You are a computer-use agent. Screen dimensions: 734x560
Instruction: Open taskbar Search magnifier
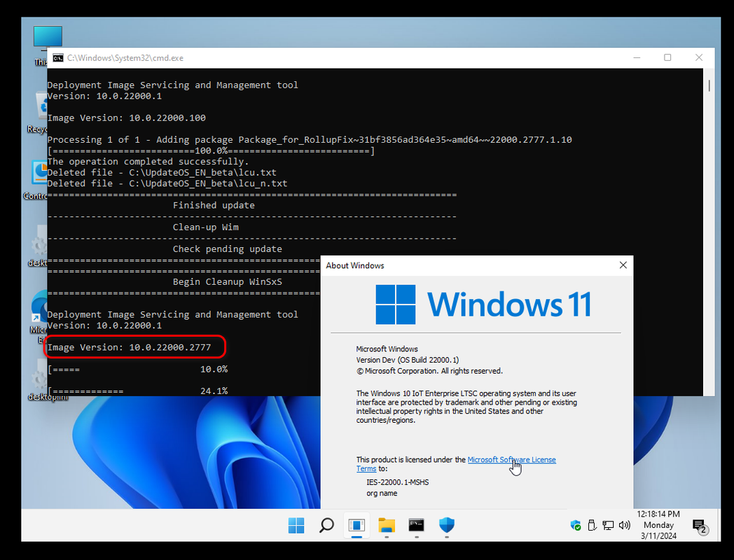click(326, 526)
